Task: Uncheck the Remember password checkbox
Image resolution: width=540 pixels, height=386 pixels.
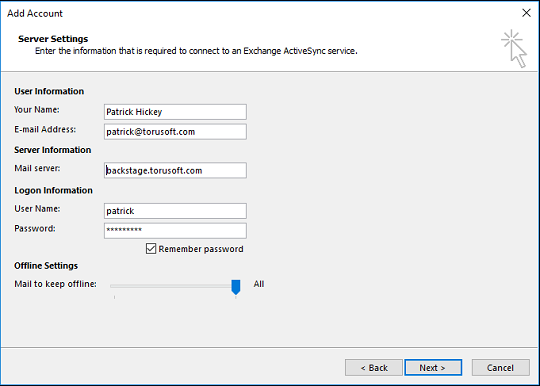Action: coord(151,249)
